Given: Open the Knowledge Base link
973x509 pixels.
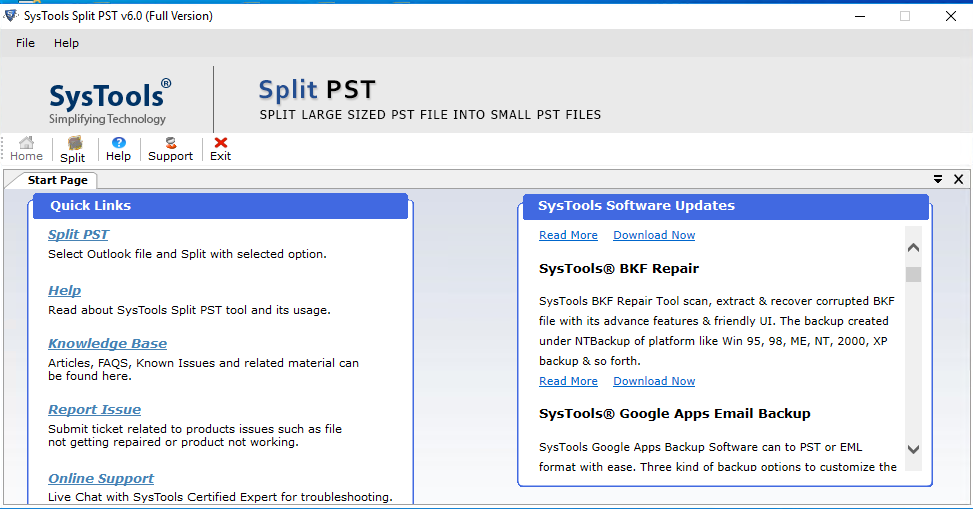Looking at the screenshot, I should tap(107, 343).
